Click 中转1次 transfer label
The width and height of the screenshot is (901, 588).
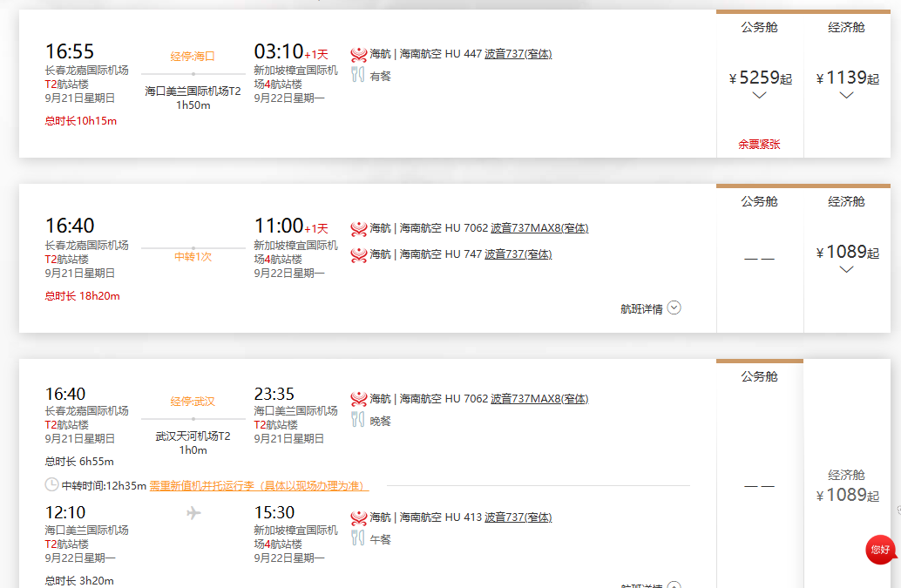coord(193,257)
